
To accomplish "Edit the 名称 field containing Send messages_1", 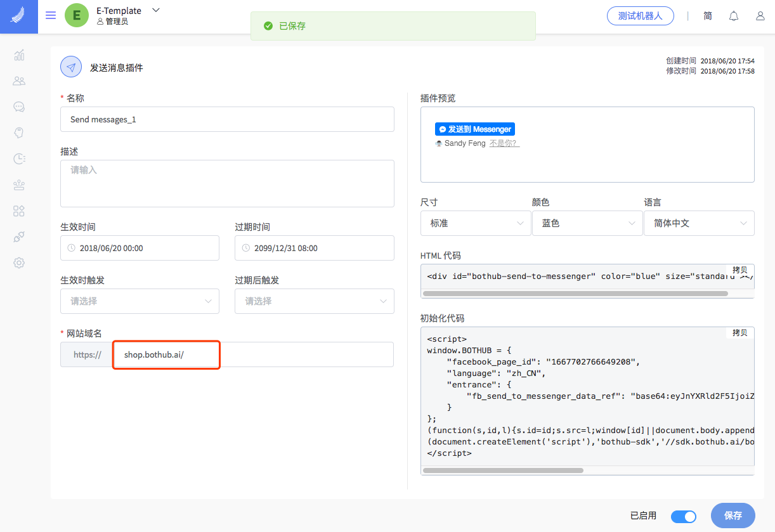I will pyautogui.click(x=227, y=119).
